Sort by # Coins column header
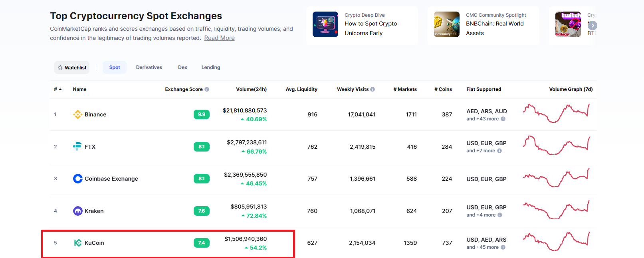The width and height of the screenshot is (644, 258). (443, 89)
